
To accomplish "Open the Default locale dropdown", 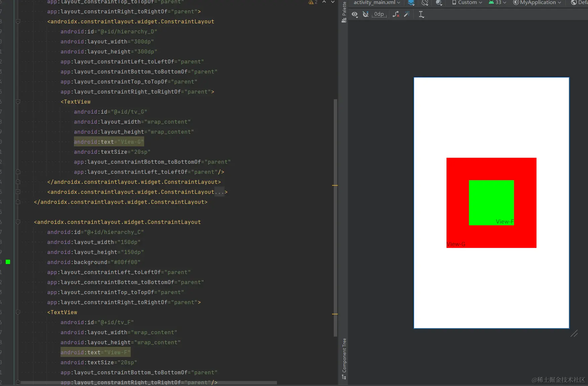I will [x=579, y=3].
